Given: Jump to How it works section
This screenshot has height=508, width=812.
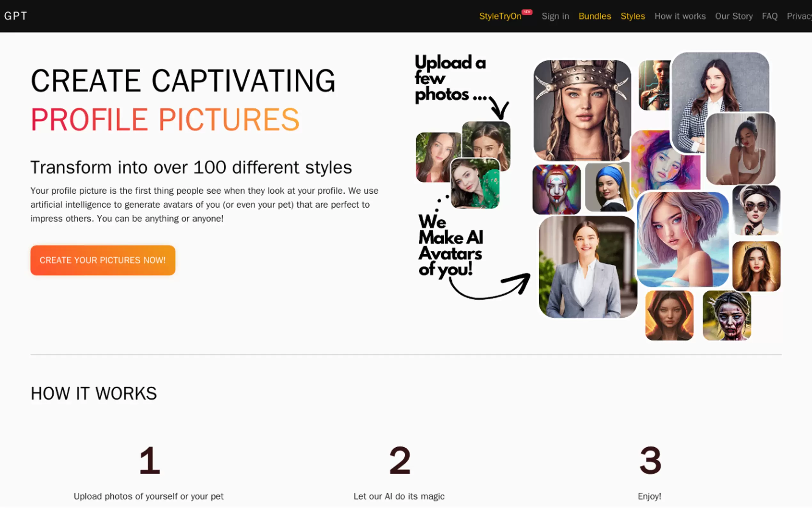Looking at the screenshot, I should 680,16.
